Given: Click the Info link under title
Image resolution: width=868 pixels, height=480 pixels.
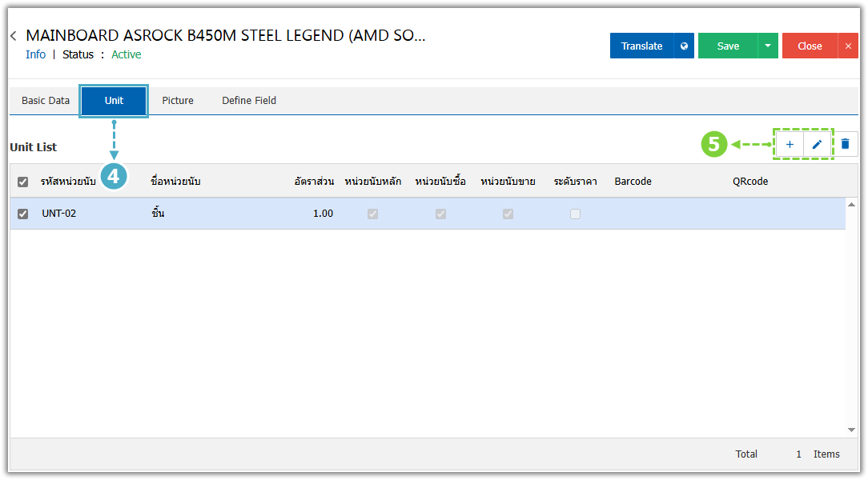Looking at the screenshot, I should tap(35, 54).
